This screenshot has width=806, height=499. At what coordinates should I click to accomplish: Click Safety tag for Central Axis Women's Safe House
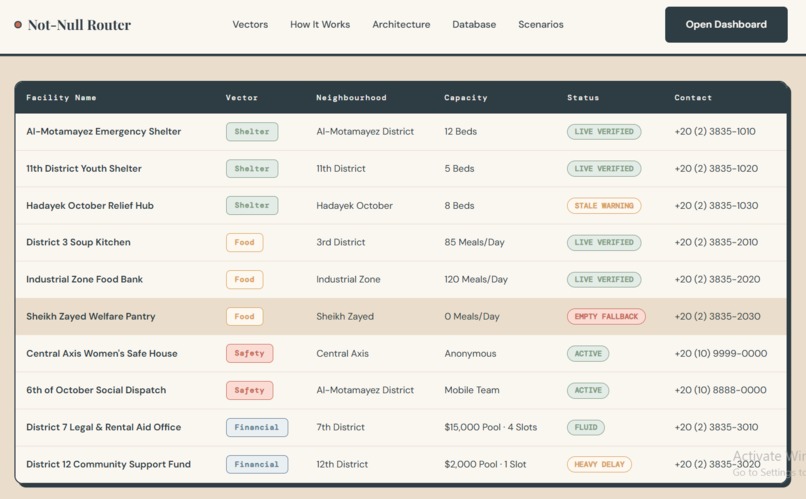[249, 354]
